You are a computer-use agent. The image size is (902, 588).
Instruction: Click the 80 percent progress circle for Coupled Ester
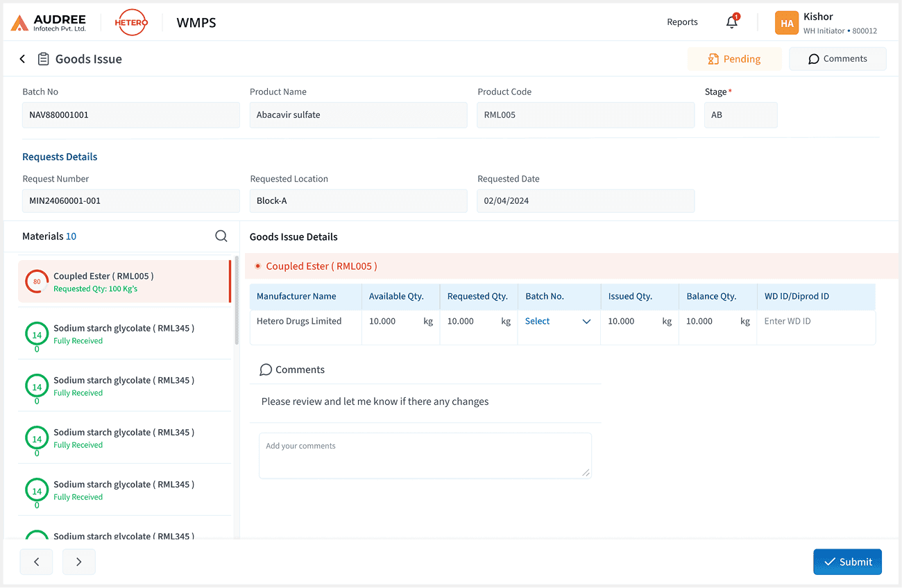pyautogui.click(x=36, y=282)
